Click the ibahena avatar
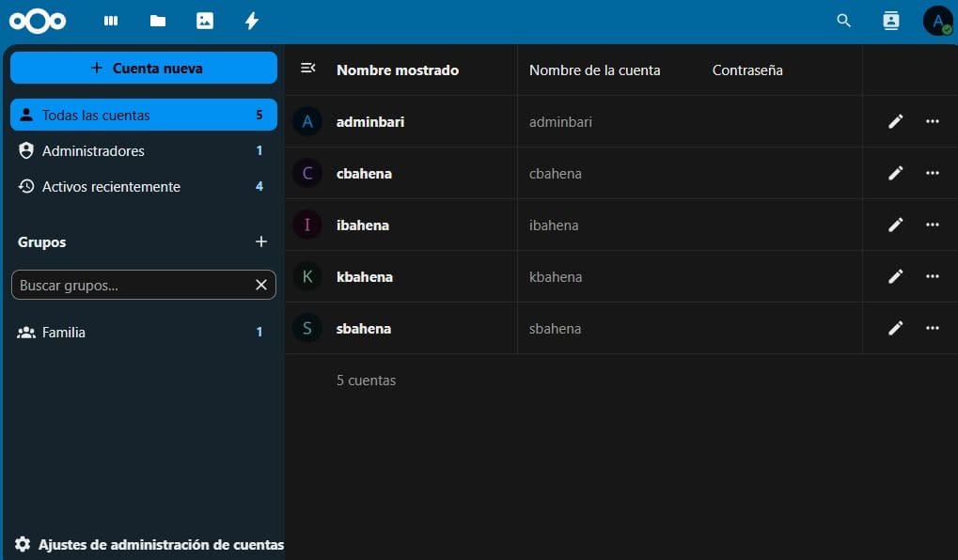This screenshot has height=560, width=958. [307, 225]
